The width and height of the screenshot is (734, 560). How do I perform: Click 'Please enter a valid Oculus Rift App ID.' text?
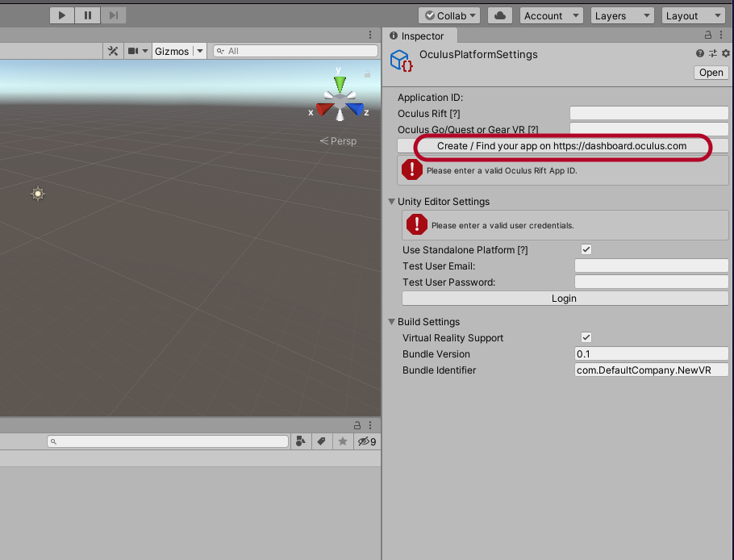coord(502,171)
